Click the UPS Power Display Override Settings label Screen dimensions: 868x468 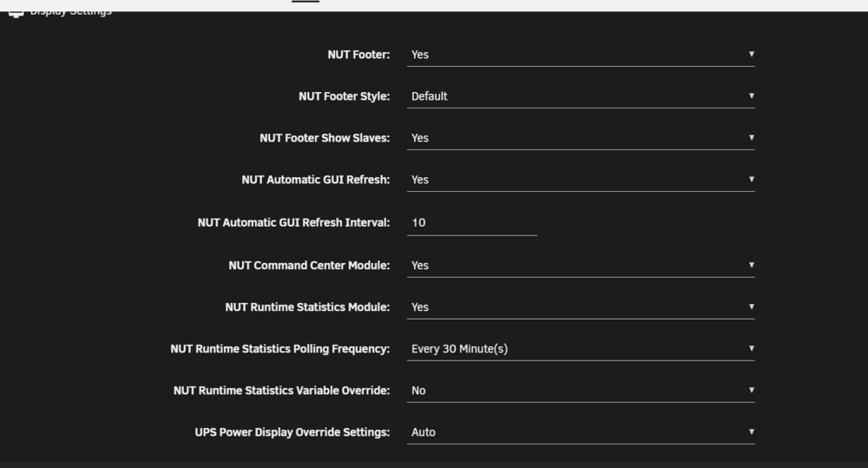[x=293, y=432]
